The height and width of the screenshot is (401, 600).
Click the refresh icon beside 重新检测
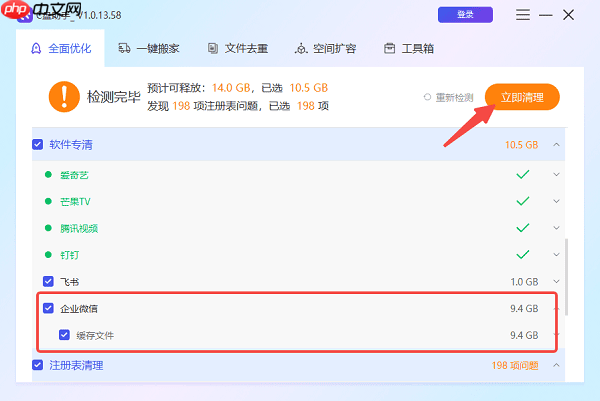tap(427, 97)
